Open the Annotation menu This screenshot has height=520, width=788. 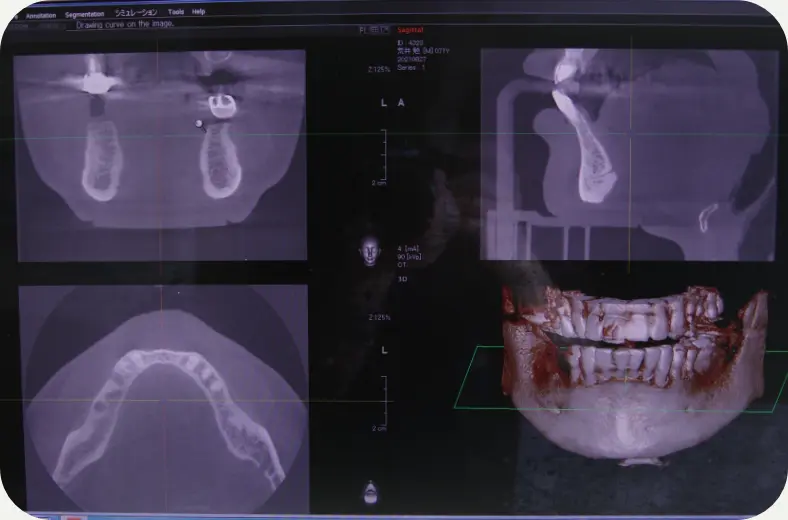click(x=41, y=16)
